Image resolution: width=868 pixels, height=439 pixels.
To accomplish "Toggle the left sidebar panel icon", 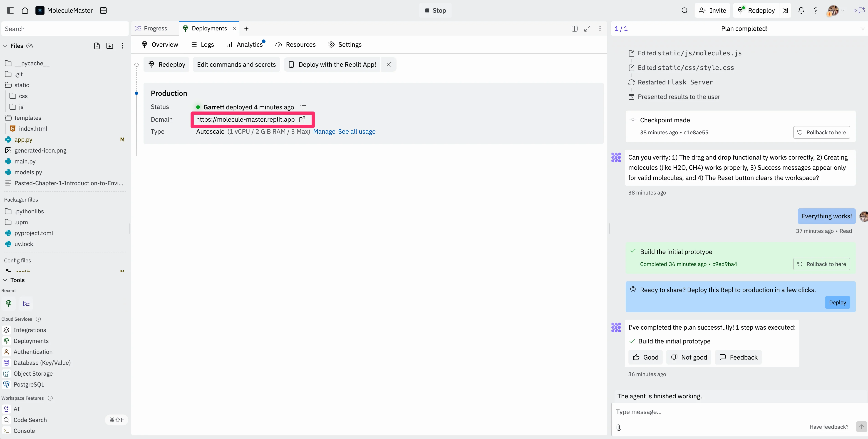I will (x=10, y=10).
